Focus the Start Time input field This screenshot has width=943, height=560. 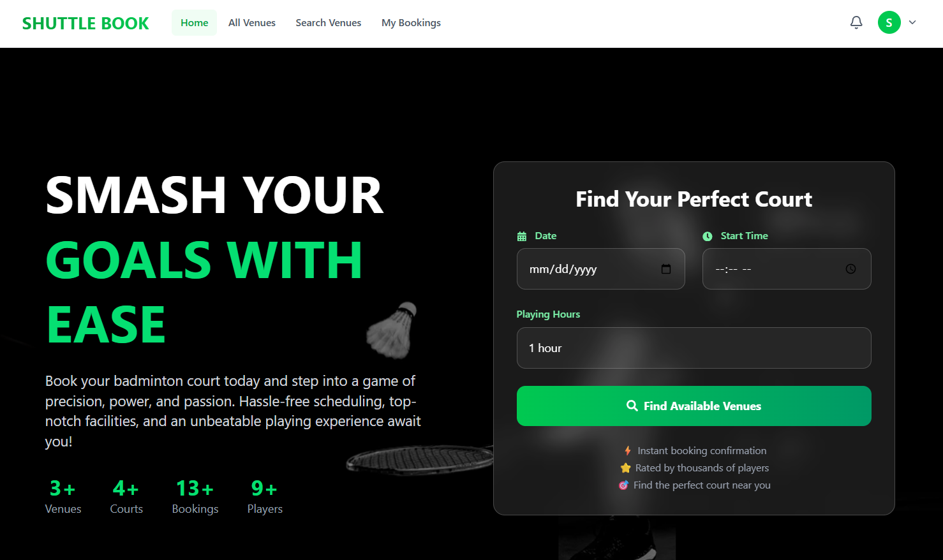[x=787, y=269]
